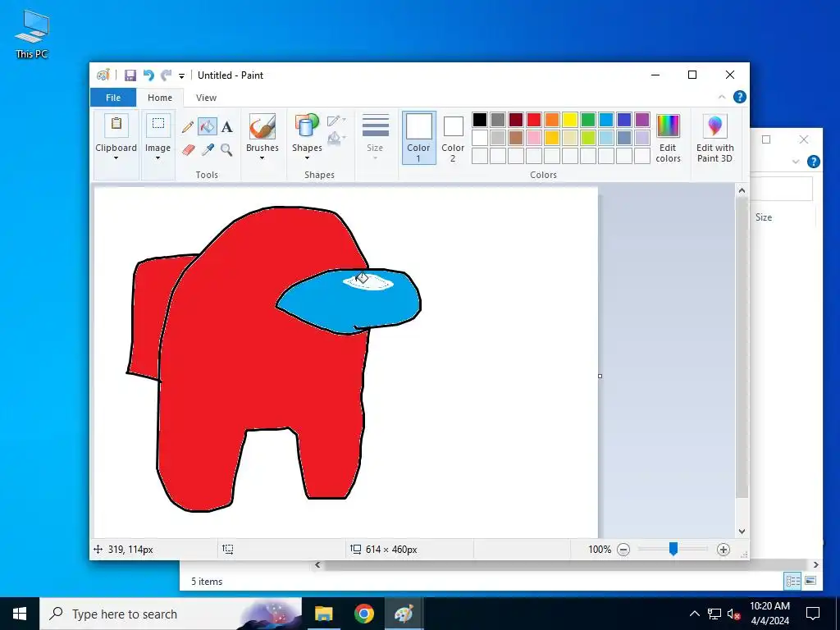This screenshot has height=630, width=840.
Task: Open Edit colors dialog
Action: pos(668,138)
